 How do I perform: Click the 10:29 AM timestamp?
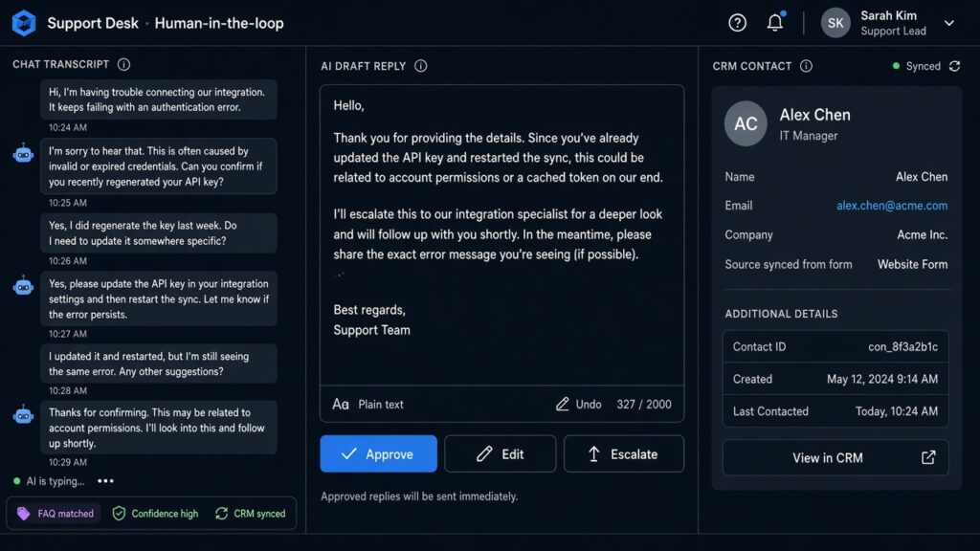click(x=68, y=462)
